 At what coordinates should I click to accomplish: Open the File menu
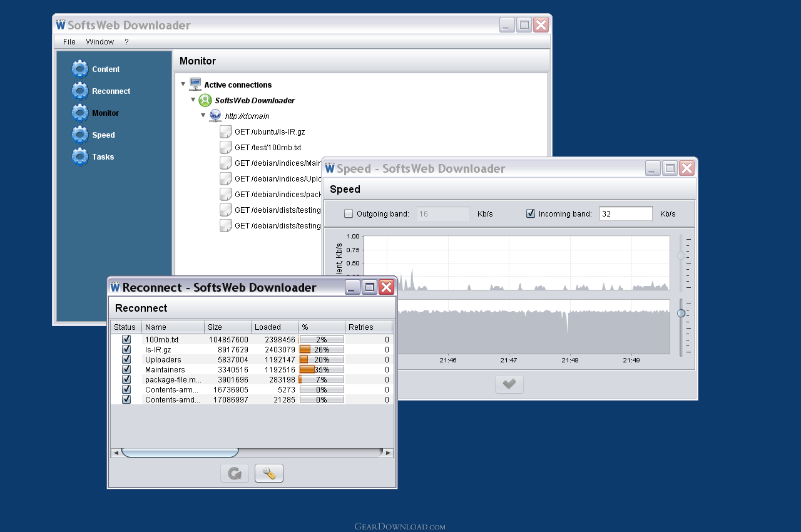coord(69,42)
